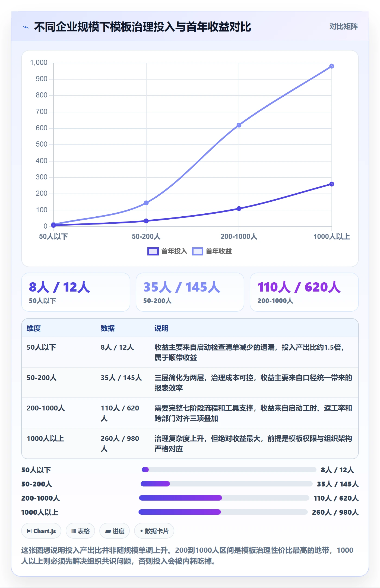Select the 8人 / 12人 data card

[76, 292]
